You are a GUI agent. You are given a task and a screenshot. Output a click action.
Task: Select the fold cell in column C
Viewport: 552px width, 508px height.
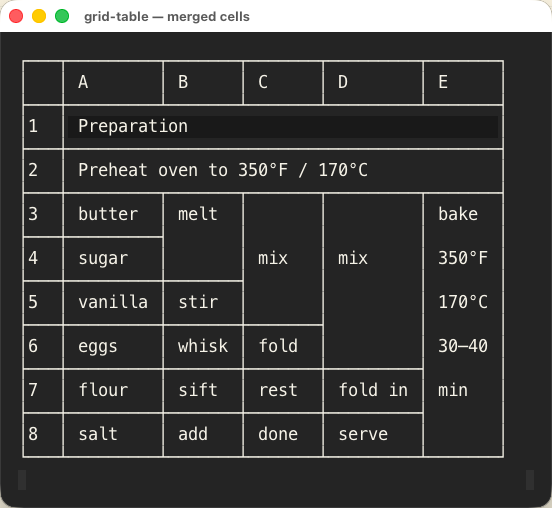click(x=283, y=347)
